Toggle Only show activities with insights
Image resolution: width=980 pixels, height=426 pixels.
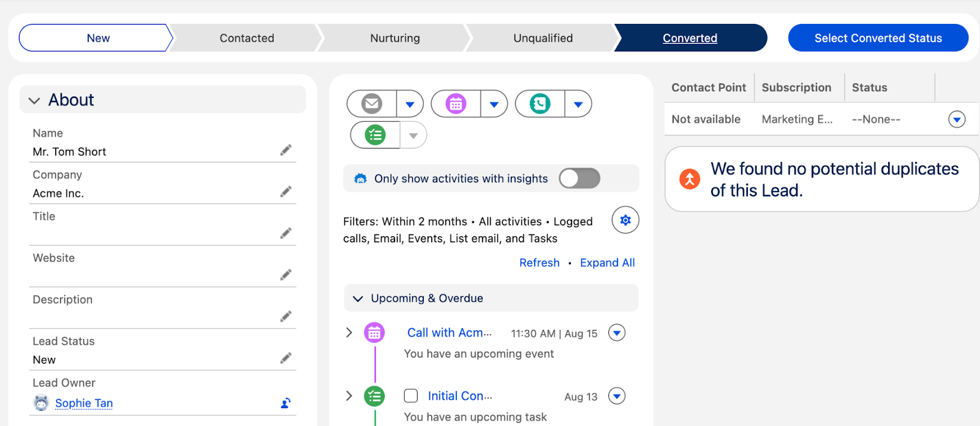(578, 178)
